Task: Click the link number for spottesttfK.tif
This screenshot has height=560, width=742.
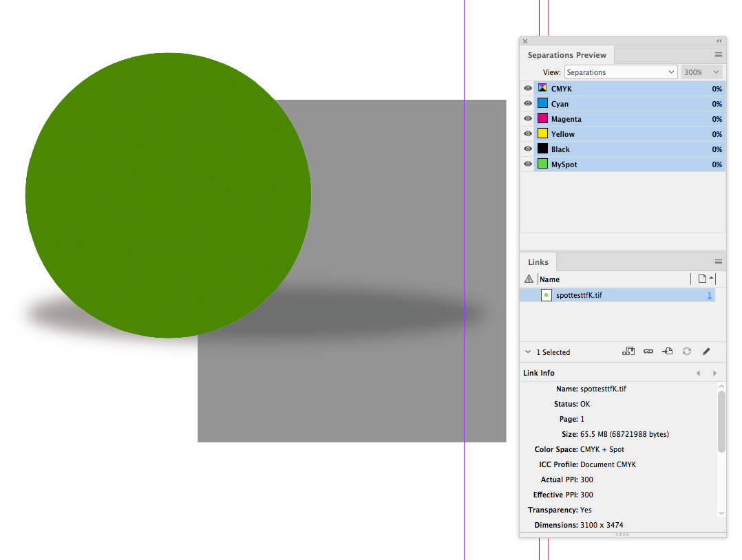Action: click(x=710, y=294)
